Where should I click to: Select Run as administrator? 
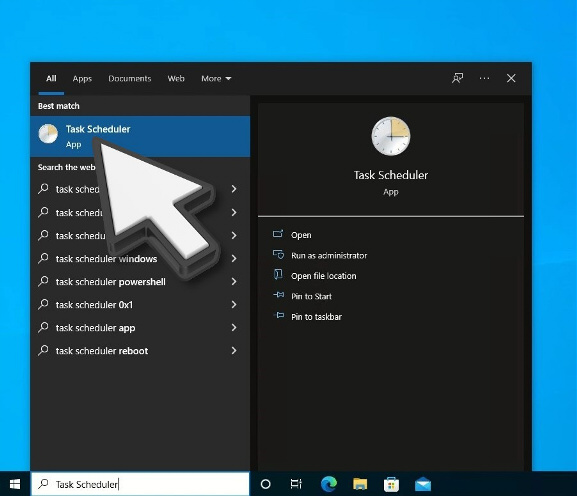point(329,255)
